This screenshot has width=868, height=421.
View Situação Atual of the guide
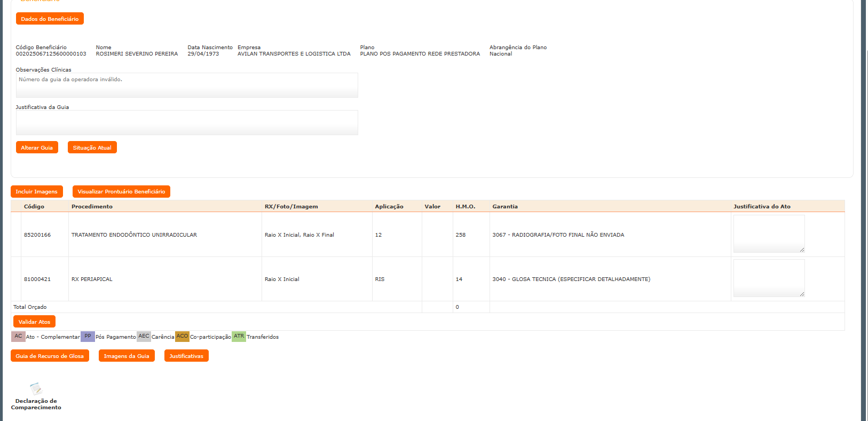[92, 147]
